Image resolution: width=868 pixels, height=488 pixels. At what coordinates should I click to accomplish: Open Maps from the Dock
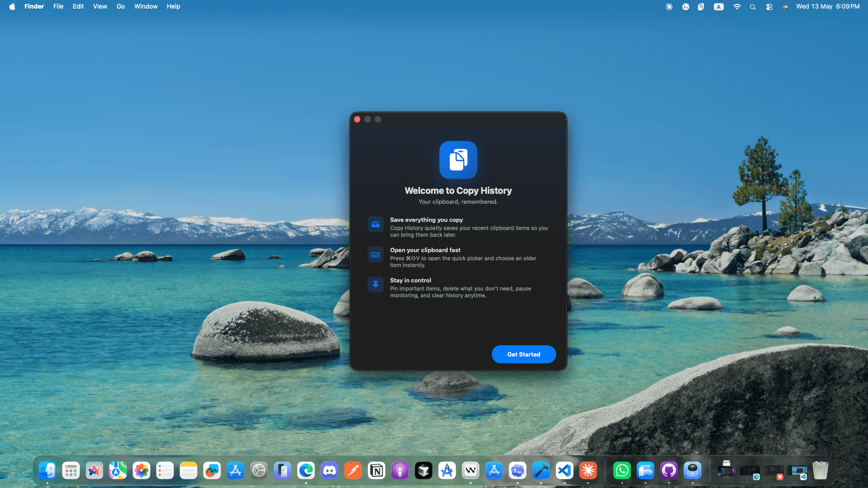pyautogui.click(x=118, y=471)
